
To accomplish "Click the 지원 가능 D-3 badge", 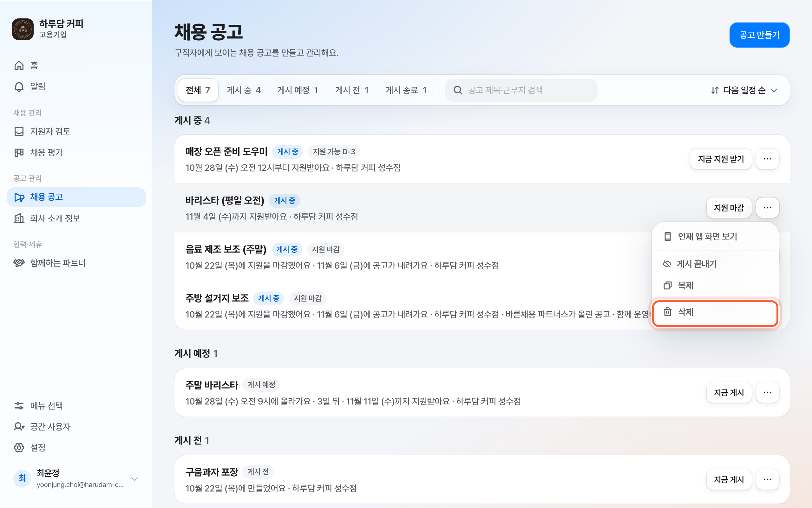I will click(x=334, y=151).
